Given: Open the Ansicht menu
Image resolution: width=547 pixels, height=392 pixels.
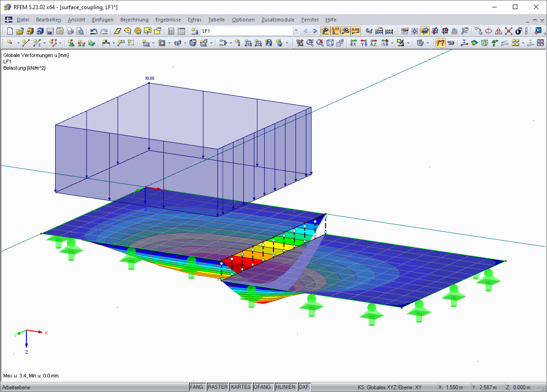Looking at the screenshot, I should coord(77,20).
